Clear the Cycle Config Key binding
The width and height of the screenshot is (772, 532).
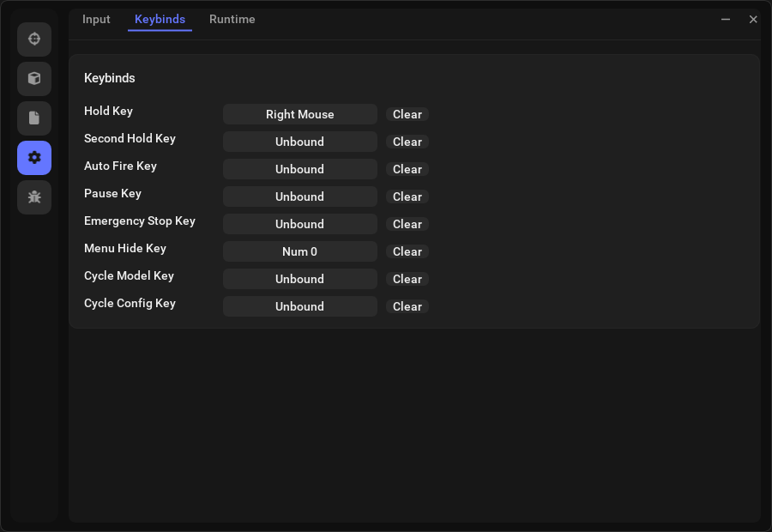pos(407,306)
